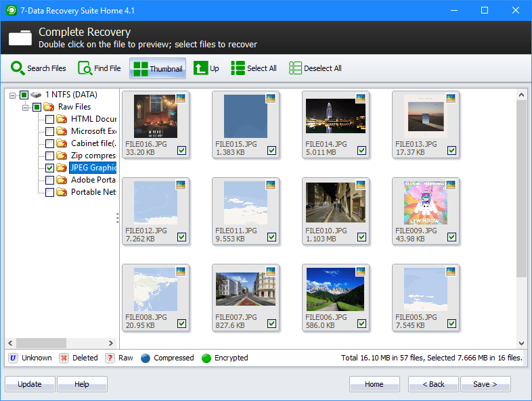Image resolution: width=532 pixels, height=401 pixels.
Task: Click the Update button
Action: point(30,384)
